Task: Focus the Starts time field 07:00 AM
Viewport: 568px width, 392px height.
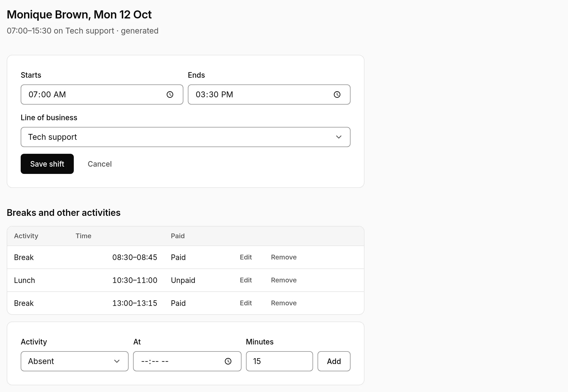Action: point(102,95)
